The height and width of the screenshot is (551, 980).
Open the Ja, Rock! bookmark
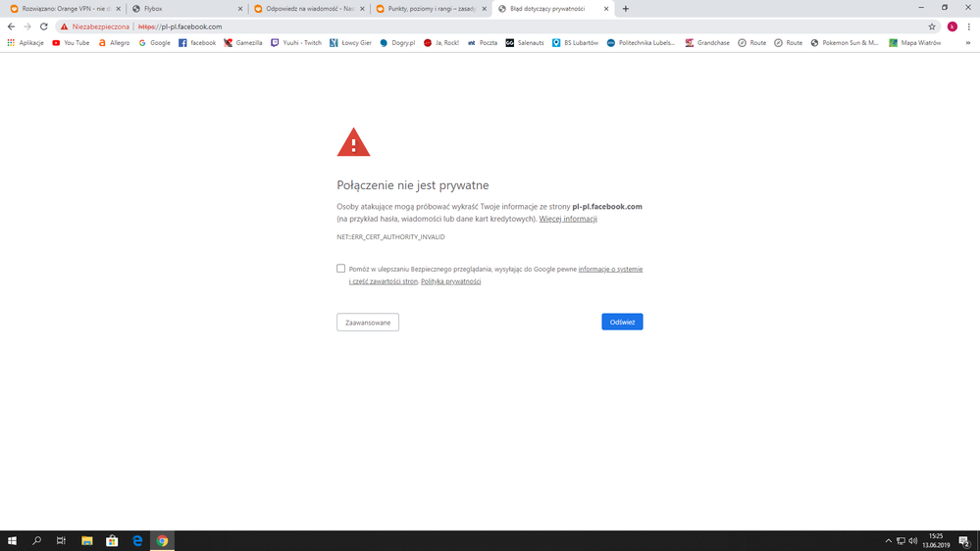click(441, 43)
